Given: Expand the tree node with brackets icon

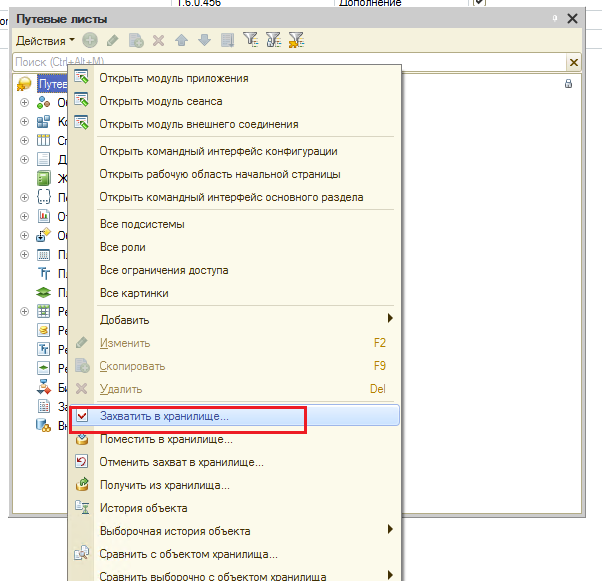Looking at the screenshot, I should [x=24, y=197].
